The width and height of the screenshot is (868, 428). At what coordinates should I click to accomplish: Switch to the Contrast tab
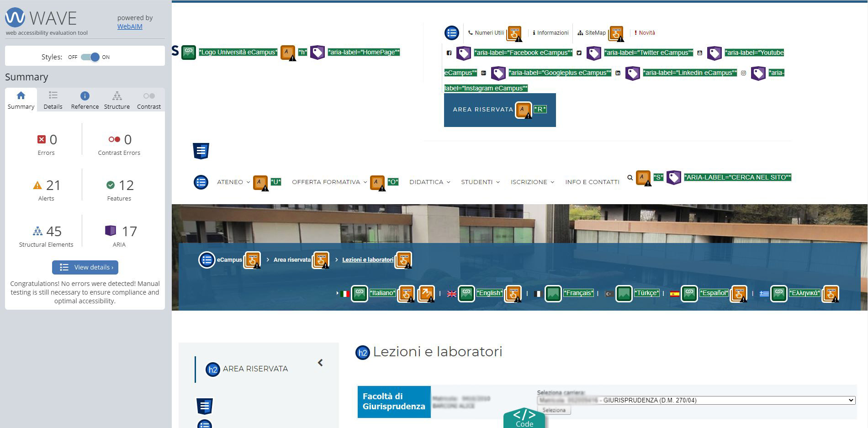tap(149, 100)
